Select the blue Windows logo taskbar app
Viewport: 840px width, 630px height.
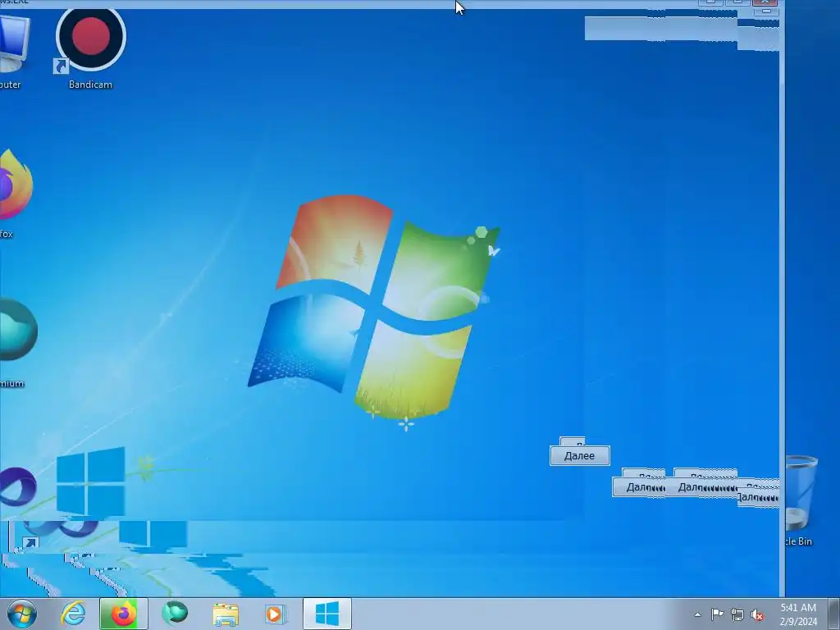[x=326, y=614]
